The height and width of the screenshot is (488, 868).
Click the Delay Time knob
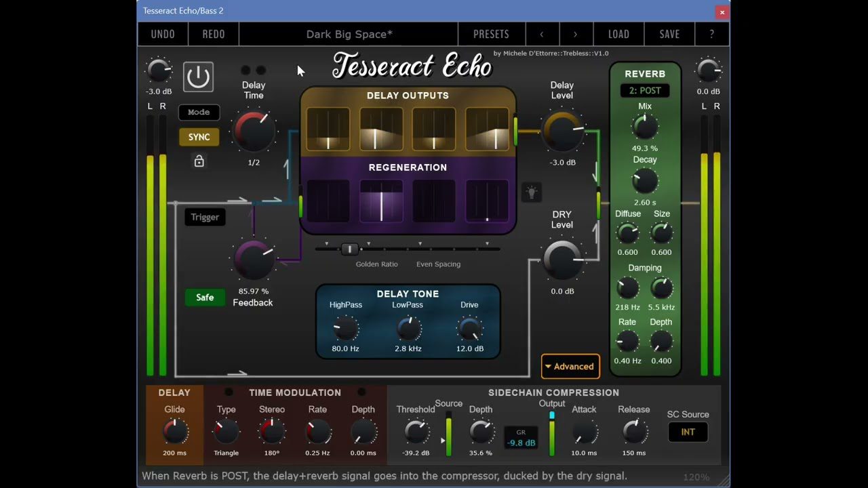pyautogui.click(x=254, y=131)
